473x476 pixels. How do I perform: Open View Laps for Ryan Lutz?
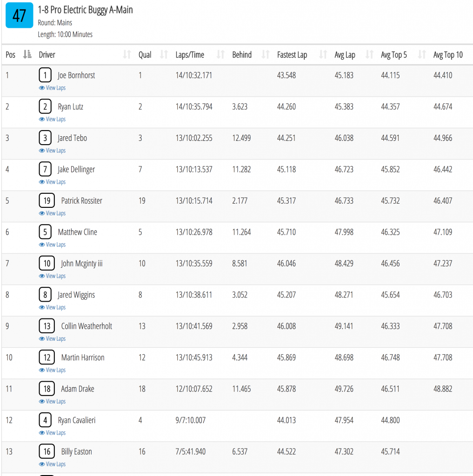[x=52, y=119]
